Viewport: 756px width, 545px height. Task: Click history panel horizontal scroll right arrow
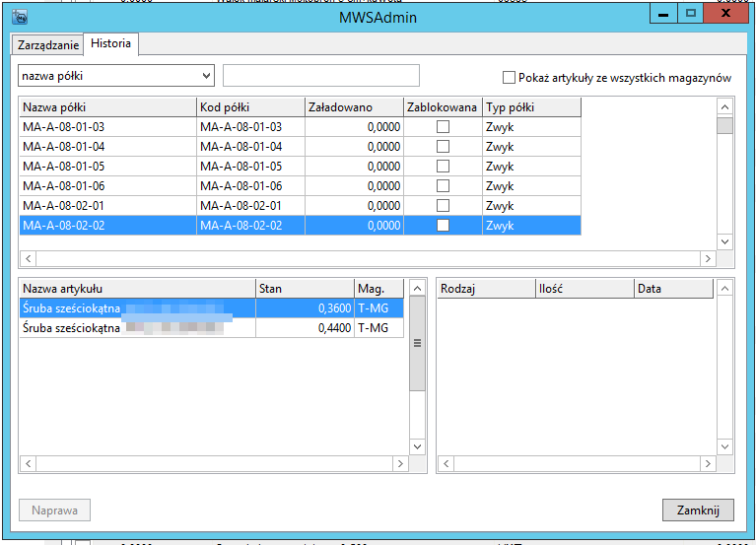[x=708, y=463]
